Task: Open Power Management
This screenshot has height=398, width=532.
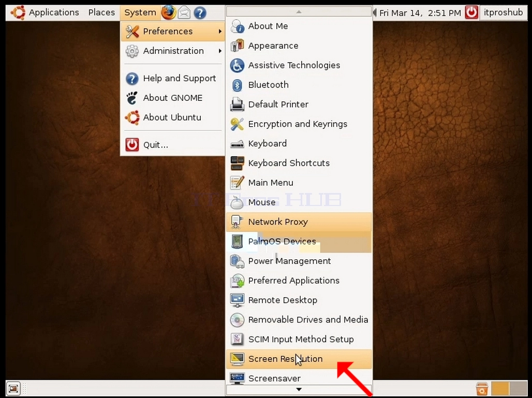Action: coord(299,261)
